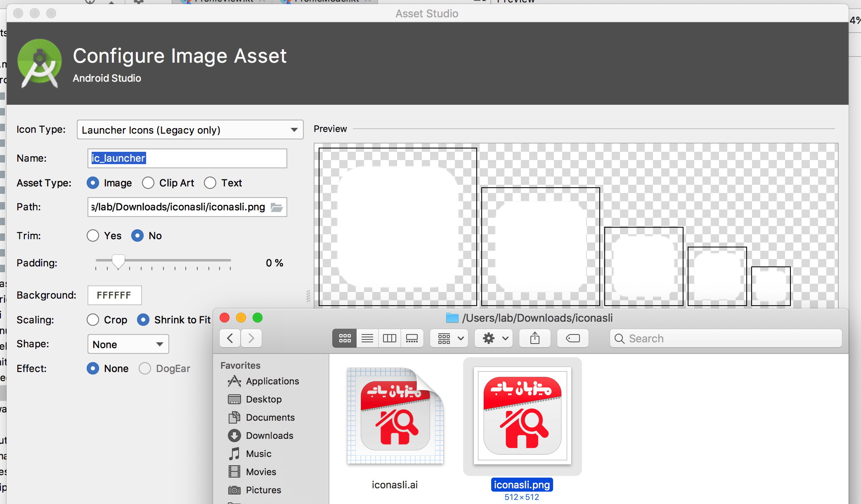Viewport: 861px width, 504px height.
Task: Select Crop scaling option
Action: coord(93,320)
